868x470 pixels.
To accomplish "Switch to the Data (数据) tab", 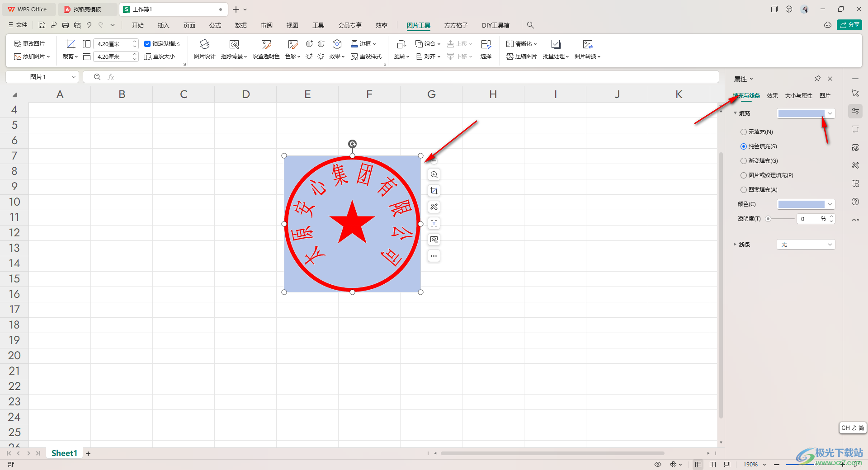I will (241, 25).
